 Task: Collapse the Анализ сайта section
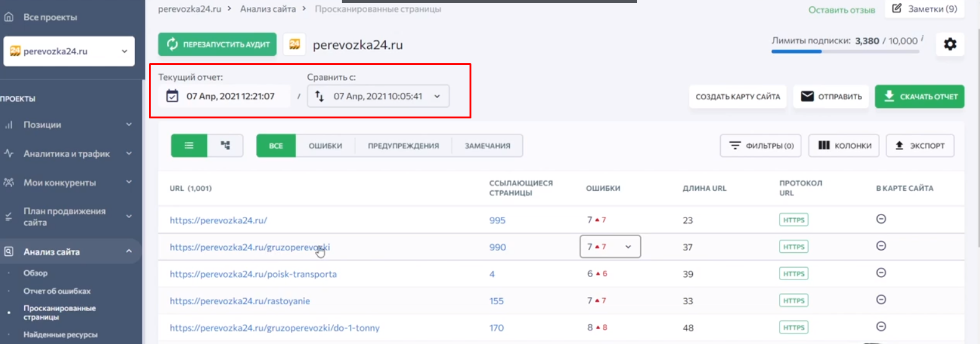click(129, 251)
